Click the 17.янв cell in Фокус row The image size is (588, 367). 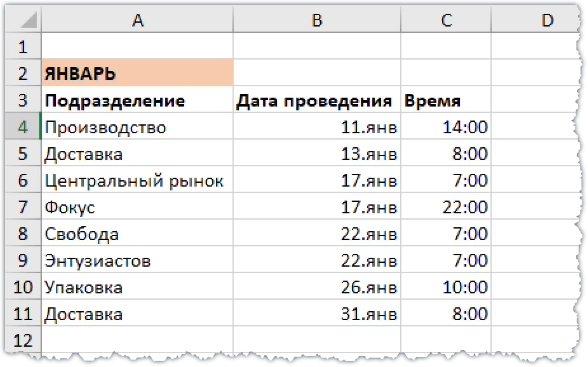(x=317, y=207)
